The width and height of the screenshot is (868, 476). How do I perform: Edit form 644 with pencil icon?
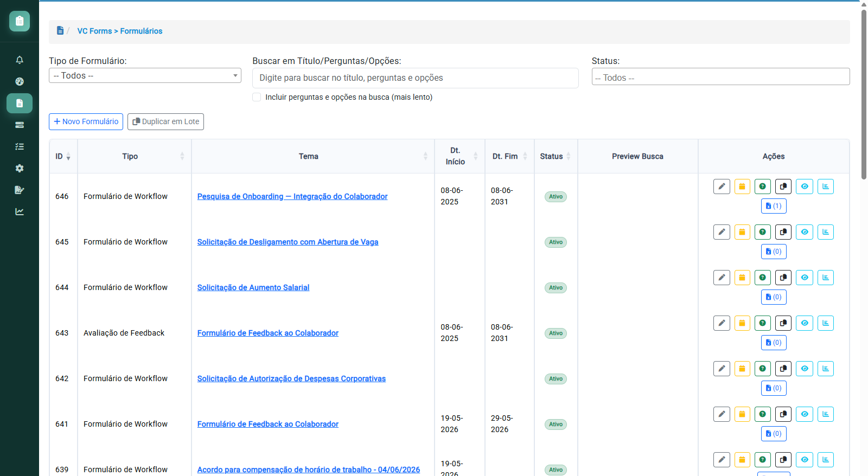(x=722, y=278)
